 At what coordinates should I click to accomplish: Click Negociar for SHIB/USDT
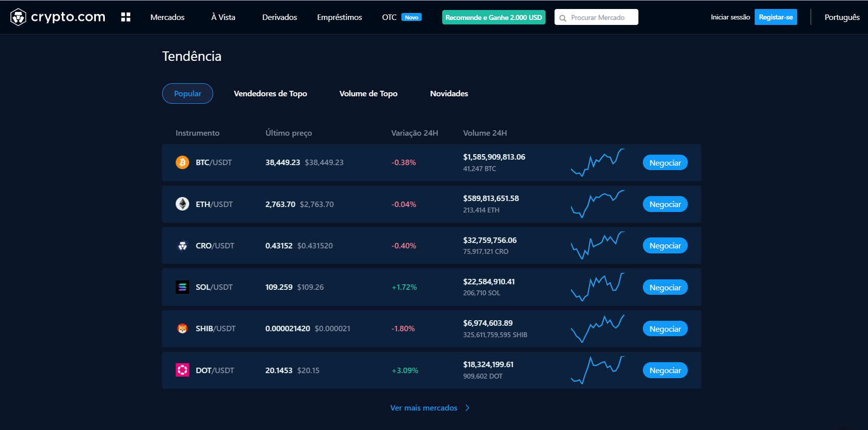point(665,329)
